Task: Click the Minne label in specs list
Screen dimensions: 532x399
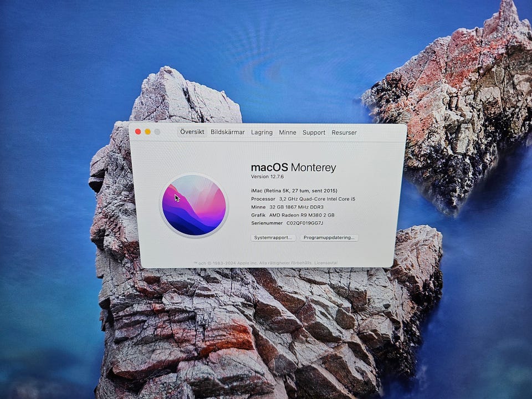Action: coord(258,207)
